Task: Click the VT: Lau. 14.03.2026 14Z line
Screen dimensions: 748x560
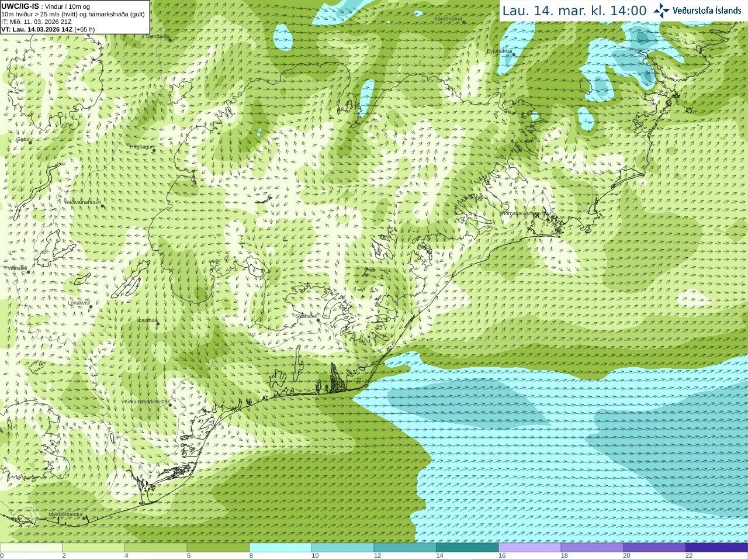Action: (x=48, y=29)
